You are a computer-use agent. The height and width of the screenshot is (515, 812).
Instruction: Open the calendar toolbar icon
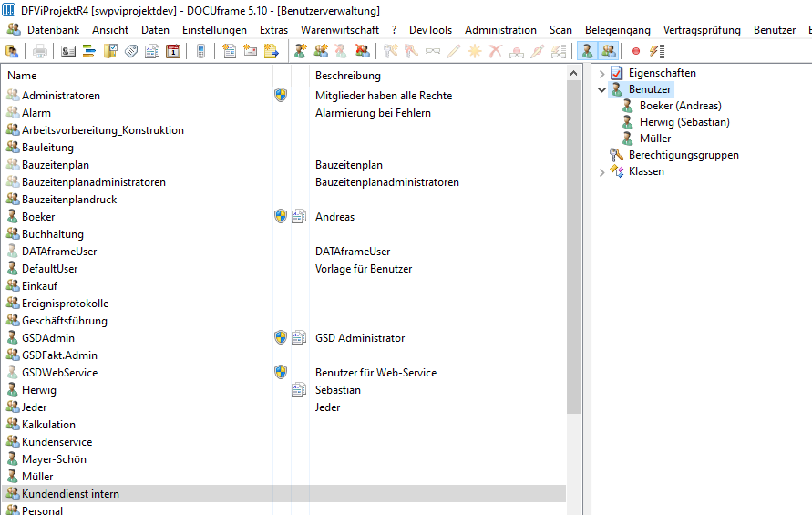point(173,51)
